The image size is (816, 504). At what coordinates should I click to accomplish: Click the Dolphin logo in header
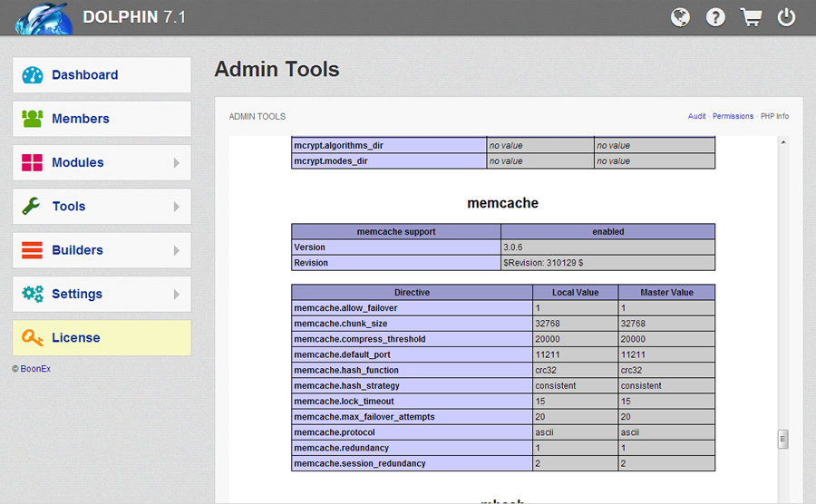point(42,18)
